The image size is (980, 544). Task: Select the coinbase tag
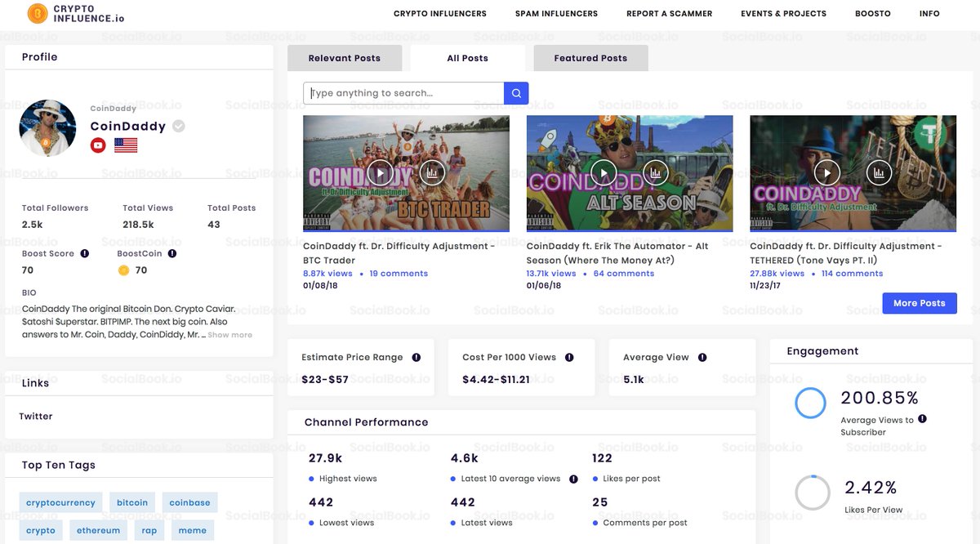pyautogui.click(x=189, y=502)
